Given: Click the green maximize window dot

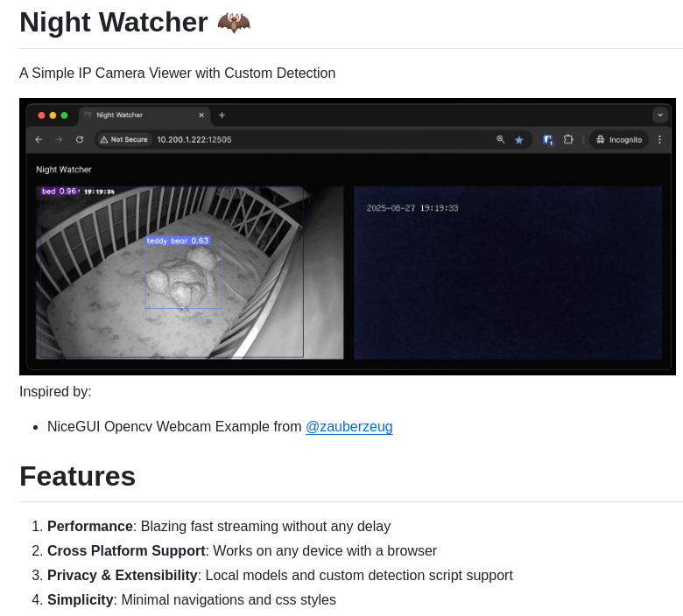Looking at the screenshot, I should 65,115.
